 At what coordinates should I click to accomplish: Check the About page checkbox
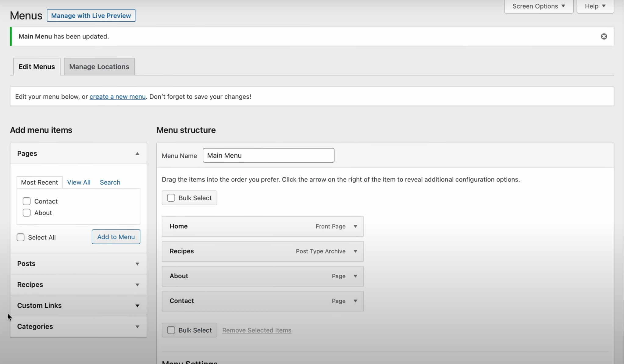pyautogui.click(x=27, y=213)
